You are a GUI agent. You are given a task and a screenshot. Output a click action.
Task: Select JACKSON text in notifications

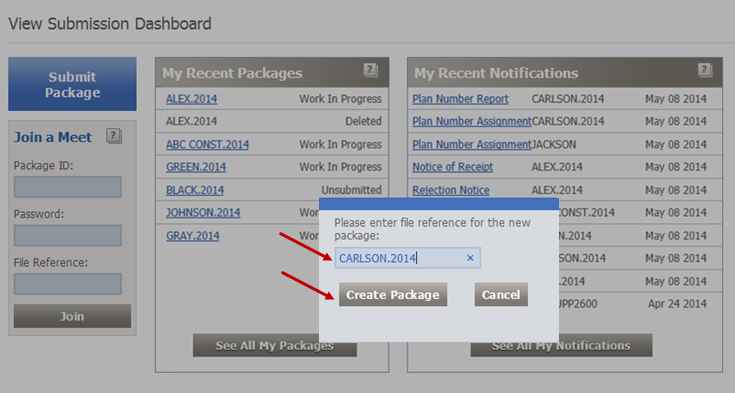pyautogui.click(x=554, y=144)
